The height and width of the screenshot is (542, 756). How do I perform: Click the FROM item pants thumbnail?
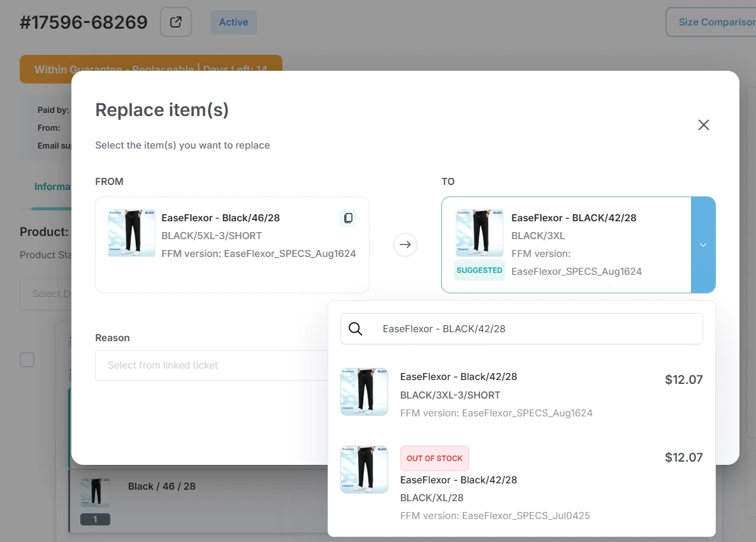pyautogui.click(x=131, y=233)
